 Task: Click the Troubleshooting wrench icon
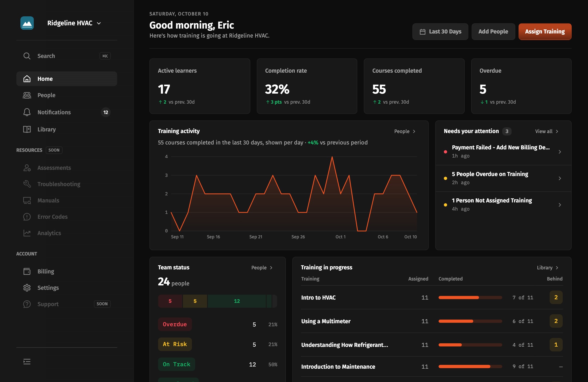[27, 184]
